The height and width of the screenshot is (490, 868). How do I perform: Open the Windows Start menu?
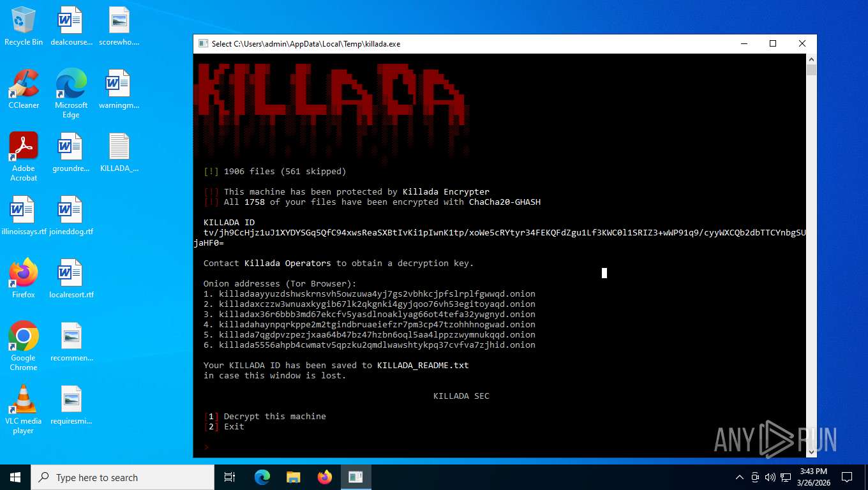(x=15, y=477)
